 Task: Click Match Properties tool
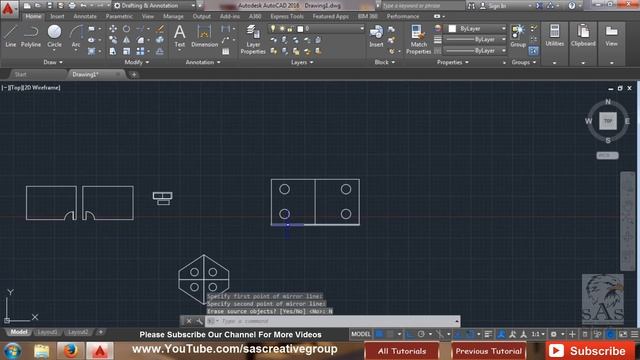pos(418,39)
